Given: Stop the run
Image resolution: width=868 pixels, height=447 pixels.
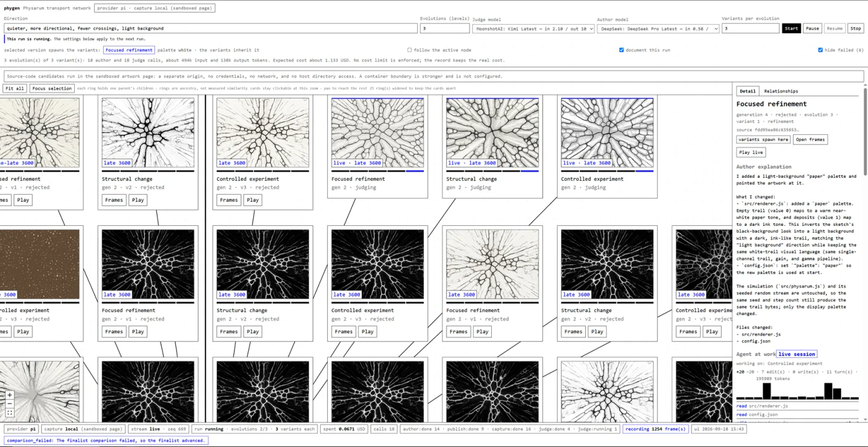Looking at the screenshot, I should 855,28.
